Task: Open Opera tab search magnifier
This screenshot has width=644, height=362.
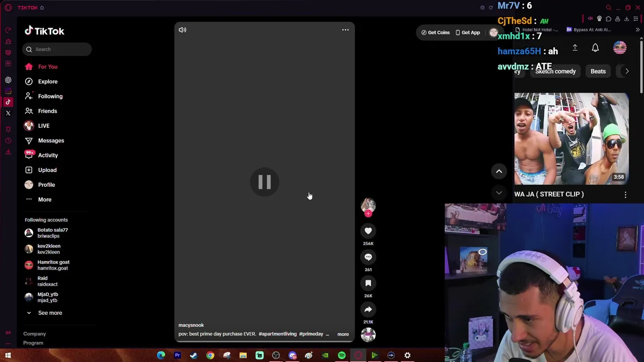Action: click(608, 8)
